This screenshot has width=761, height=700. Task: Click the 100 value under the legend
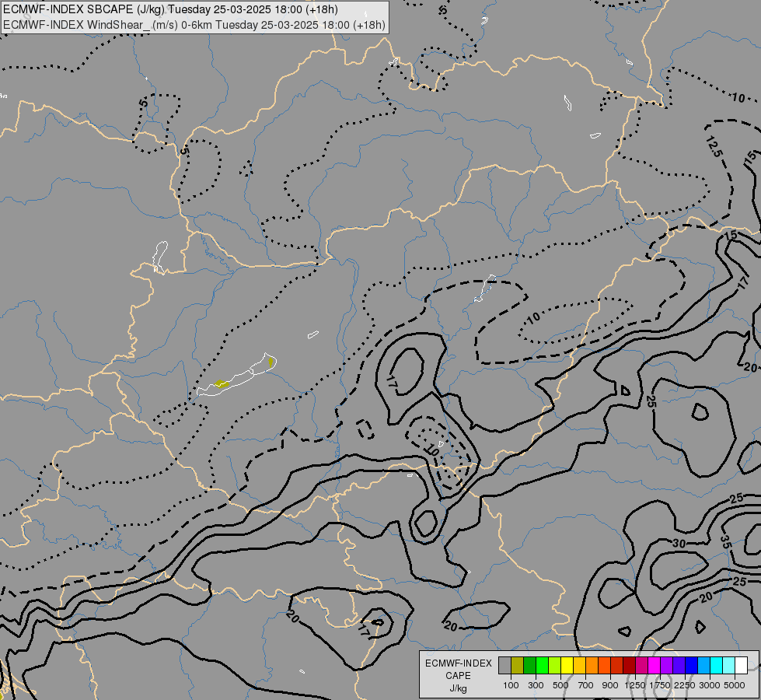(x=511, y=685)
